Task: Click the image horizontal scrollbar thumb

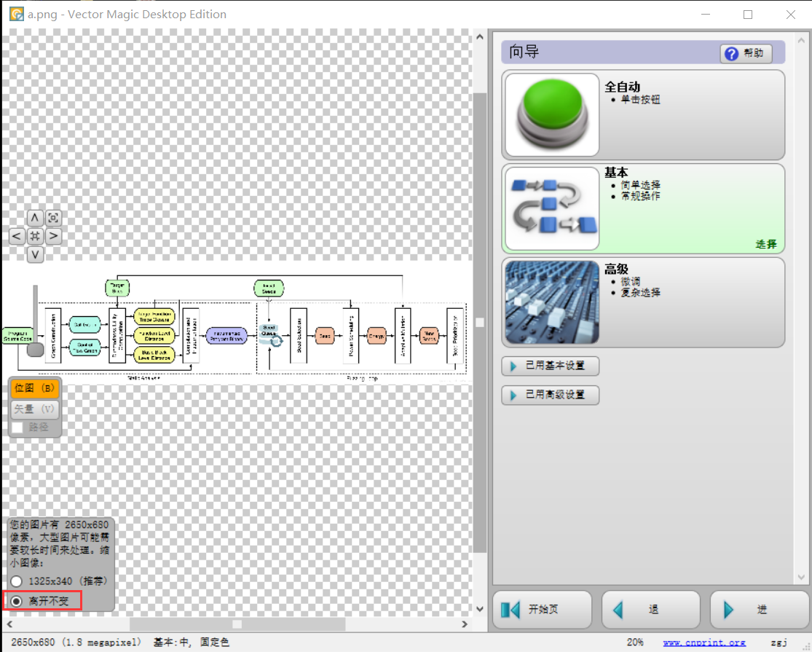Action: 237,624
